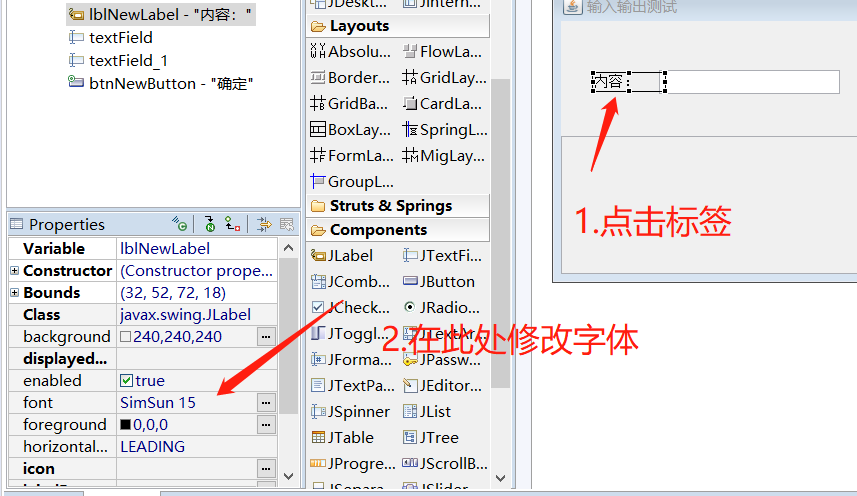857x496 pixels.
Task: Click the Properties panel title
Action: pos(67,225)
